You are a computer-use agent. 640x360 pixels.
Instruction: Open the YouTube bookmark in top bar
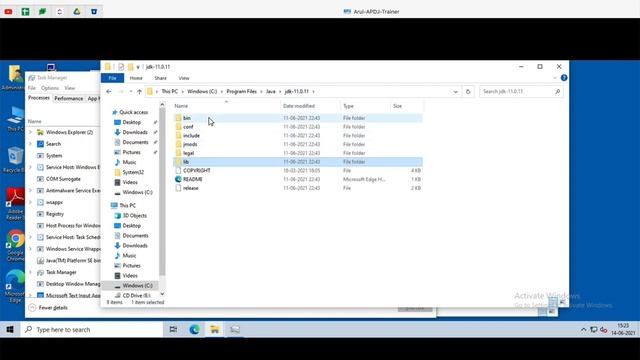click(x=8, y=11)
